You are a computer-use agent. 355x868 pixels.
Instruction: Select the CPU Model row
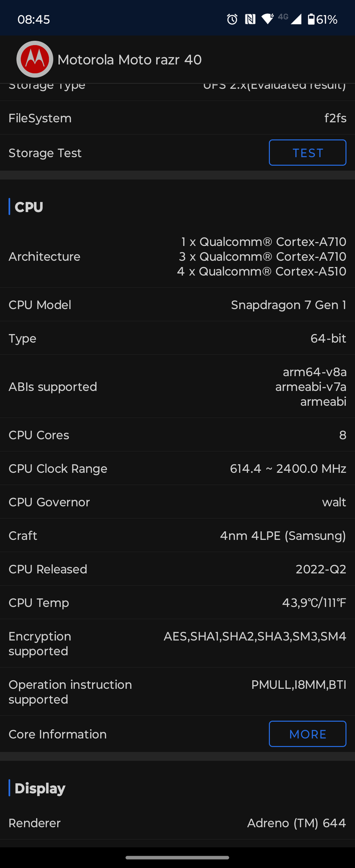click(177, 305)
